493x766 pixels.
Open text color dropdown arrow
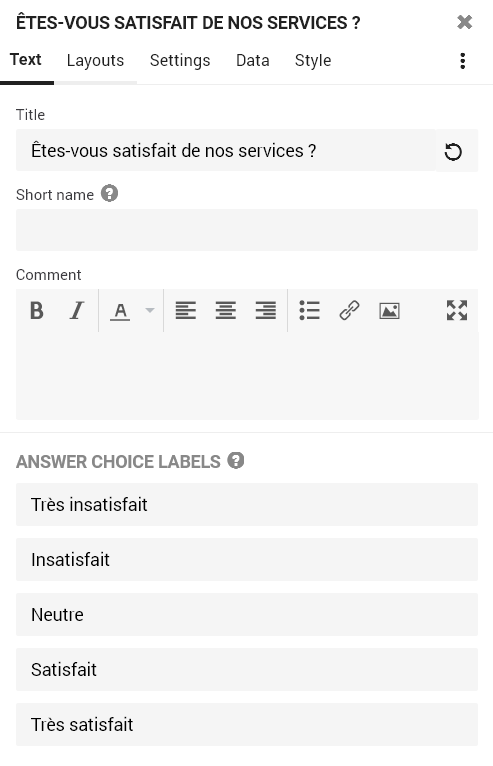click(x=150, y=310)
